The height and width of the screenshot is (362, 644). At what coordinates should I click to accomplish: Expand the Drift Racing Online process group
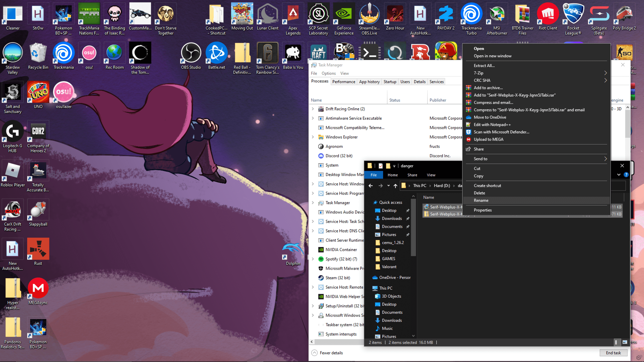313,109
